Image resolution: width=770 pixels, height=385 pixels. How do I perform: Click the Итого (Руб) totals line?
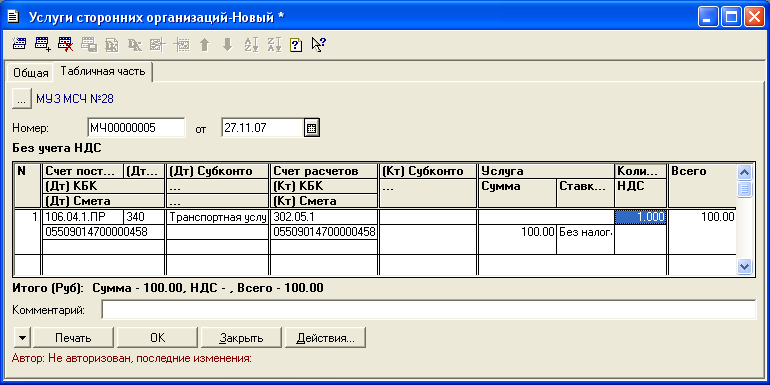[x=168, y=288]
